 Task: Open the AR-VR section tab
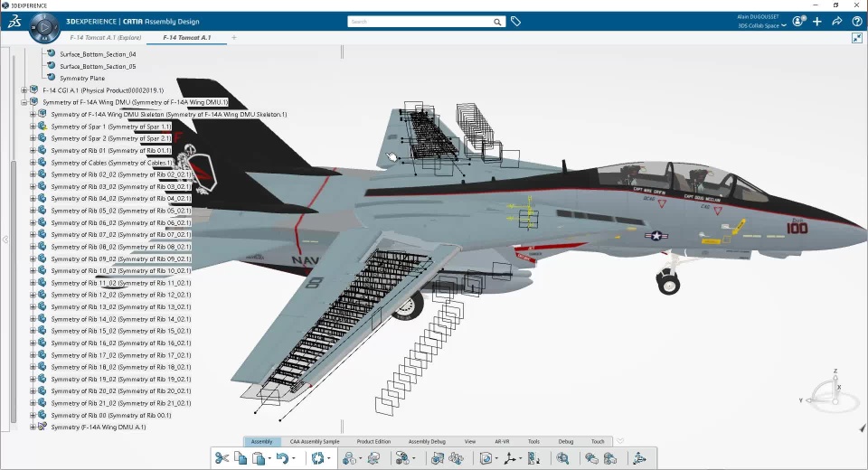(502, 441)
